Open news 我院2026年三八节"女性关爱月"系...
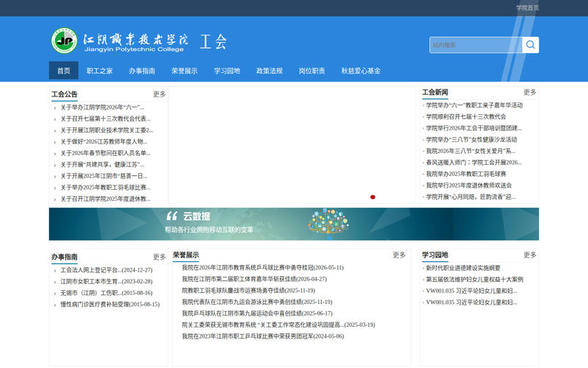588x368 pixels. (x=470, y=151)
